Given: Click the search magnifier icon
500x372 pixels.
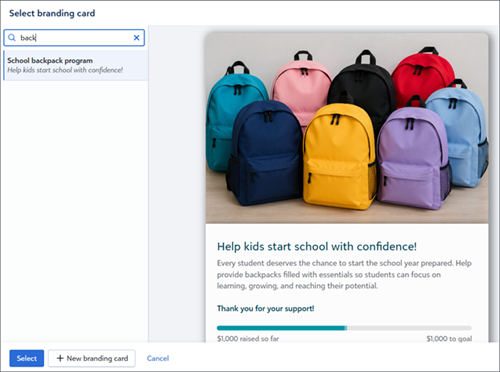Looking at the screenshot, I should (12, 38).
